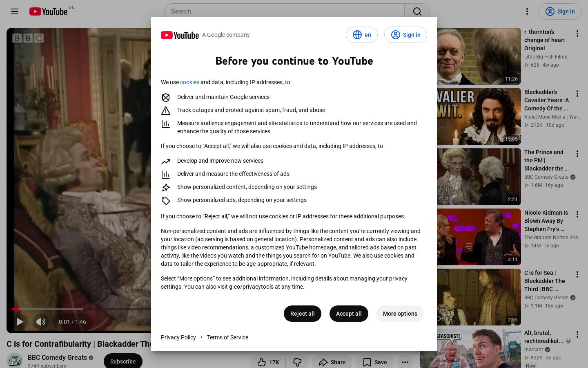Open options menu for 'change of heart Original'
The image size is (588, 368).
coord(577,34)
